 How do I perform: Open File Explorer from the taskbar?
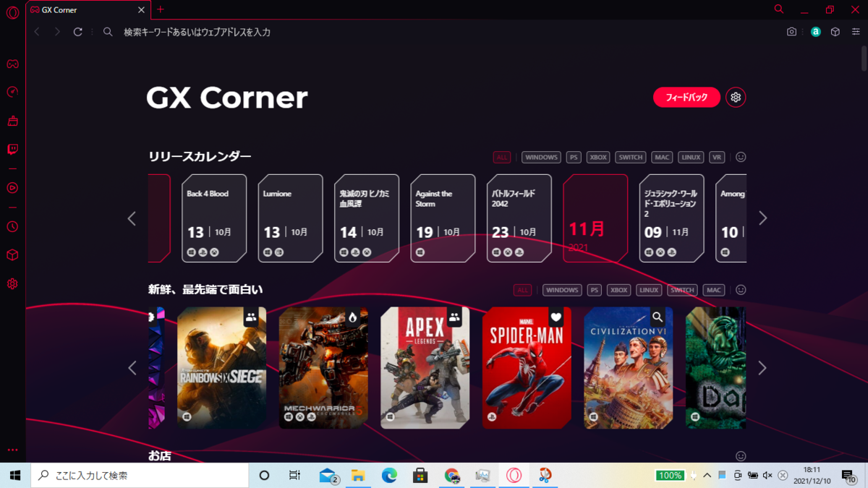click(x=357, y=475)
